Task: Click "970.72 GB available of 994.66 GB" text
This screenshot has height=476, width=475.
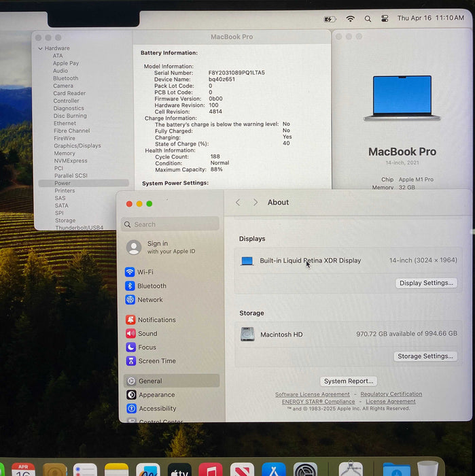Action: pos(407,334)
